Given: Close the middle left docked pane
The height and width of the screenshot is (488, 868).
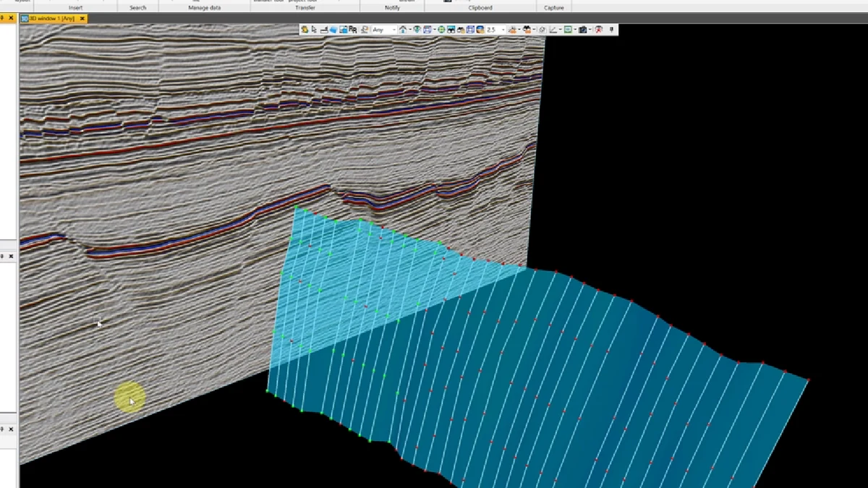Looking at the screenshot, I should [12, 256].
